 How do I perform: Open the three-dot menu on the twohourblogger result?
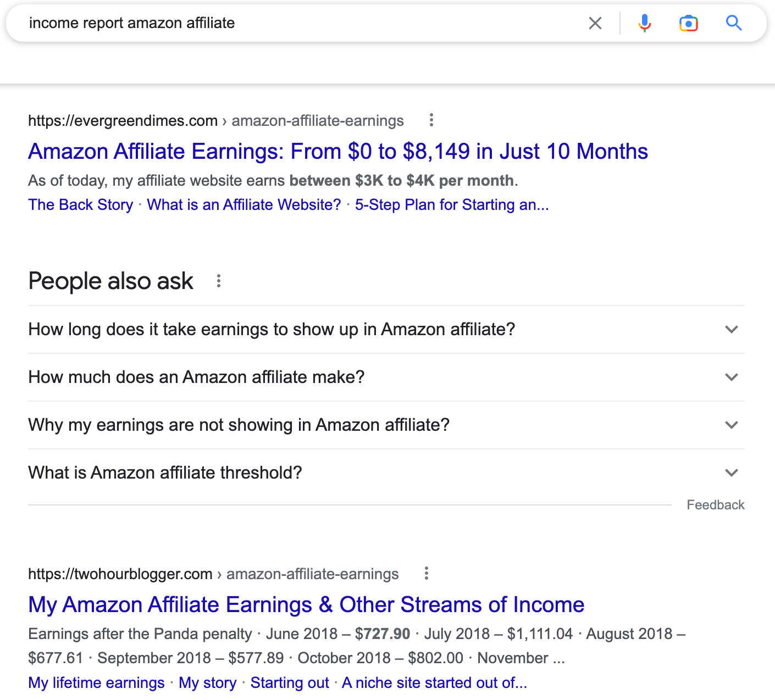427,574
